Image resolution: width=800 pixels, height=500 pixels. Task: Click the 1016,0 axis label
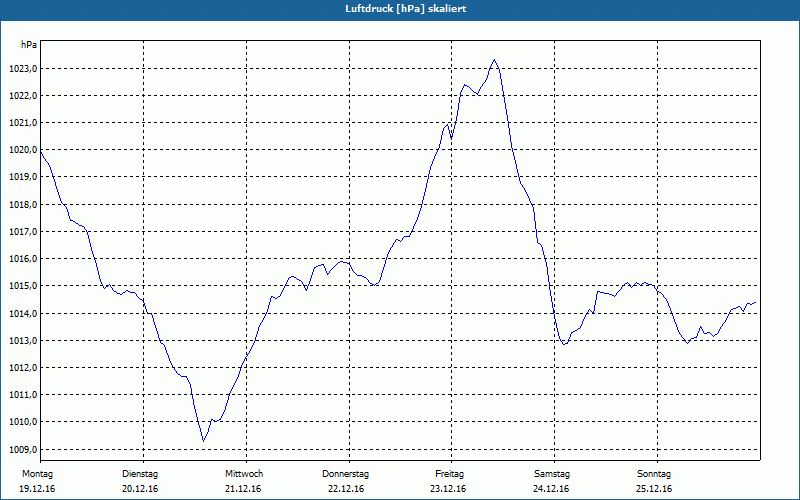tap(22, 259)
